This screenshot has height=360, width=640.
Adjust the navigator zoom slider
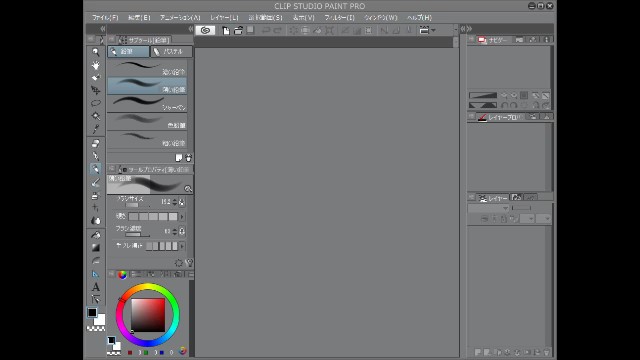coord(483,96)
